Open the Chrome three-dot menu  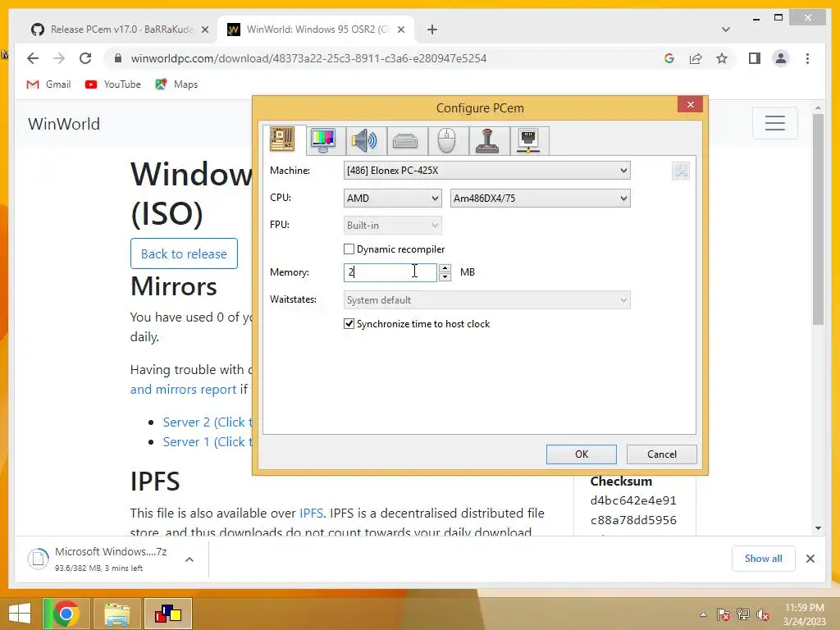tap(807, 58)
